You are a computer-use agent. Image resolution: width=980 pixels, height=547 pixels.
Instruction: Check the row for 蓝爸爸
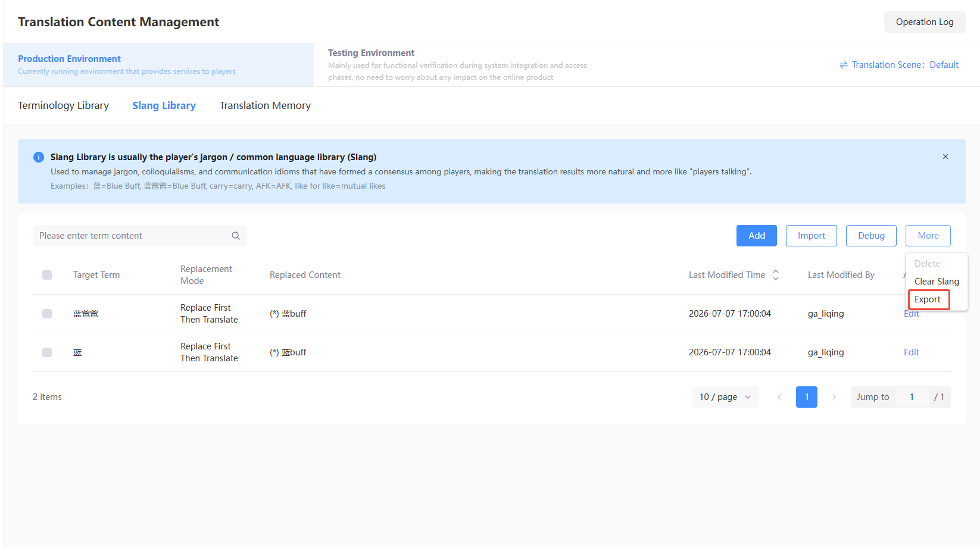tap(47, 314)
